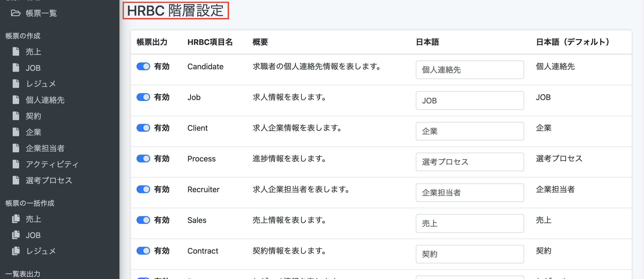Click the Candidate item name
The height and width of the screenshot is (279, 644).
coord(205,67)
